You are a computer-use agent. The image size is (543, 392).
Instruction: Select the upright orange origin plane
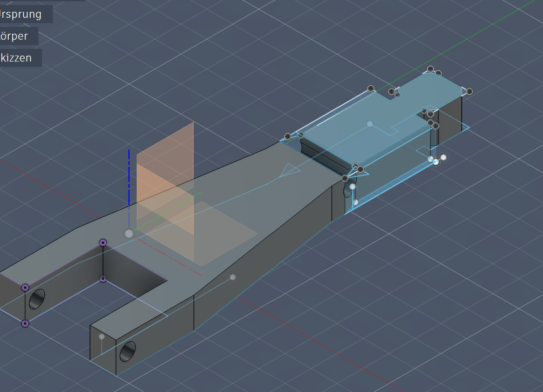[165, 179]
